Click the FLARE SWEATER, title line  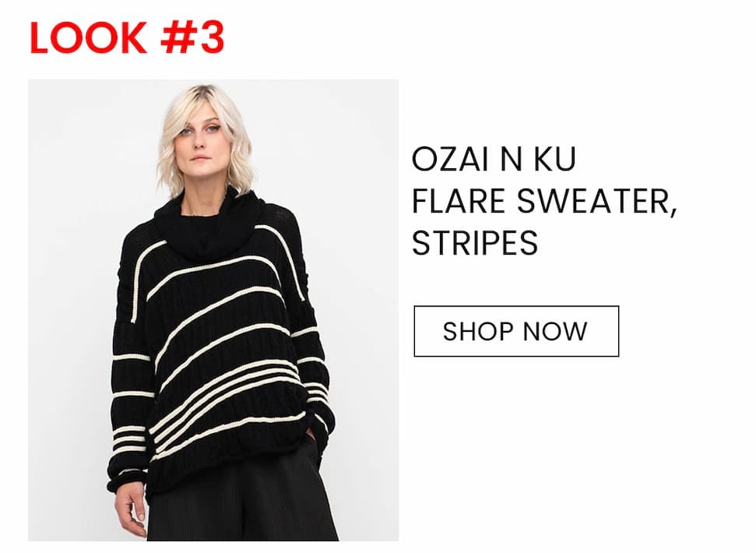click(x=545, y=201)
